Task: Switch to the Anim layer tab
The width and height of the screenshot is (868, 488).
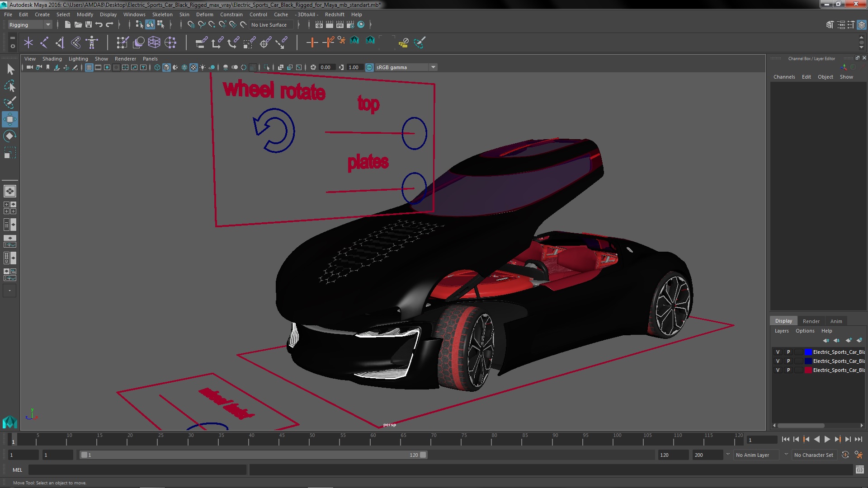Action: 836,321
